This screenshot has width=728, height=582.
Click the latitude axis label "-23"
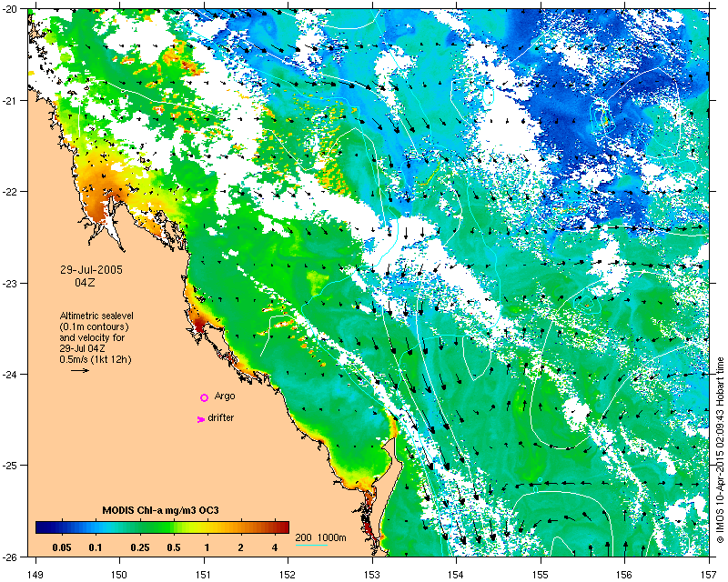pyautogui.click(x=11, y=283)
